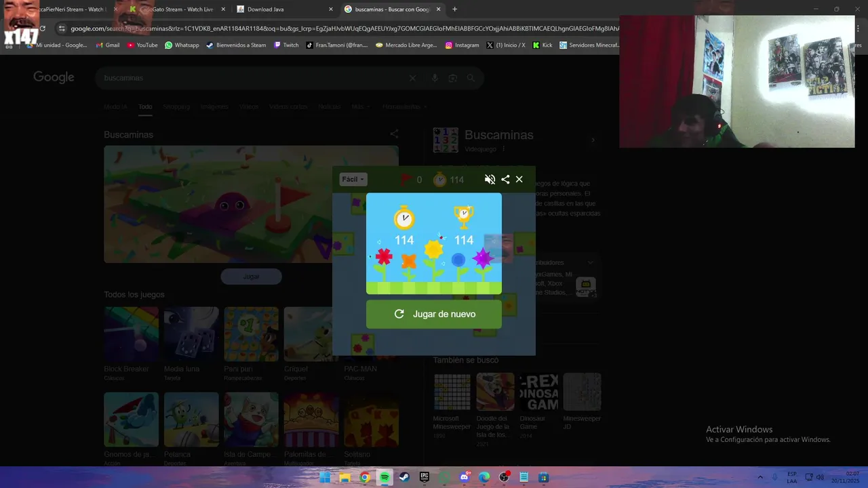
Task: Open the Kick bookmark
Action: tap(542, 45)
